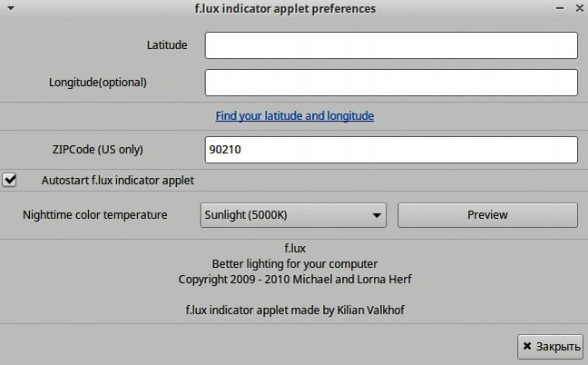Click the Longitude(optional) label
Screen dimensions: 588x365
98,82
